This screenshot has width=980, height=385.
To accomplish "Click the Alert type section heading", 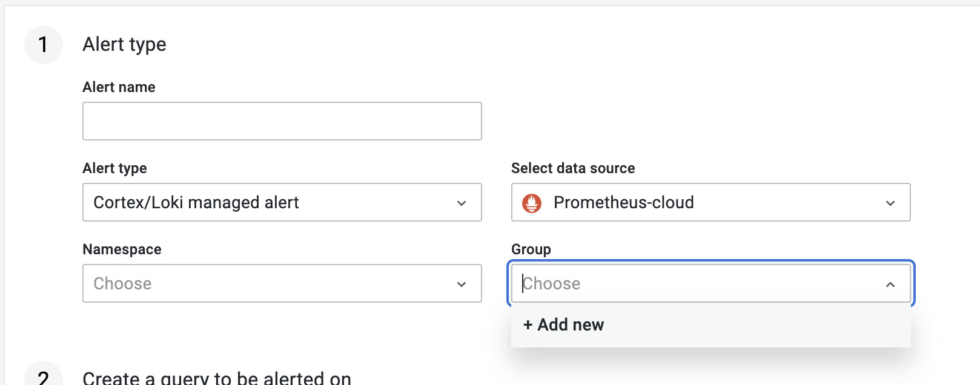I will click(124, 44).
